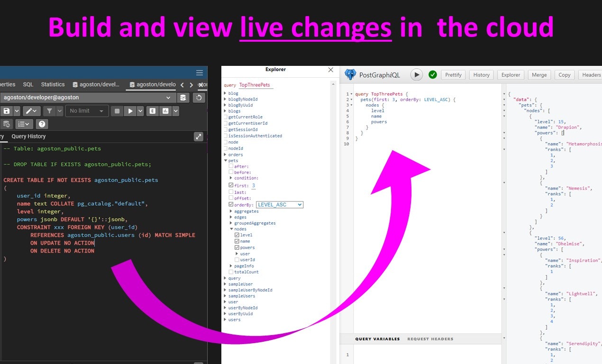Expand the aggregates field in Explorer
The image size is (602, 364).
(231, 211)
